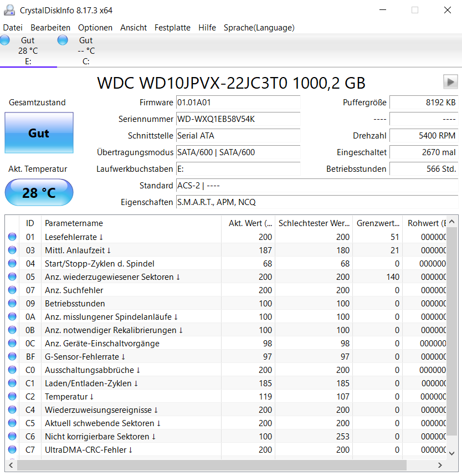Image resolution: width=462 pixels, height=476 pixels.
Task: Click the Eingeschaltet value 2670 mal
Action: coord(424,152)
